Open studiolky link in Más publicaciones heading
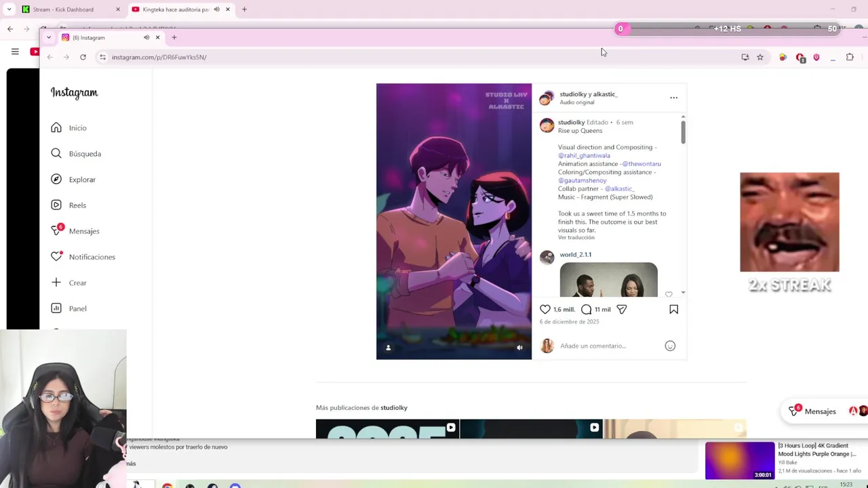This screenshot has height=488, width=868. click(394, 408)
